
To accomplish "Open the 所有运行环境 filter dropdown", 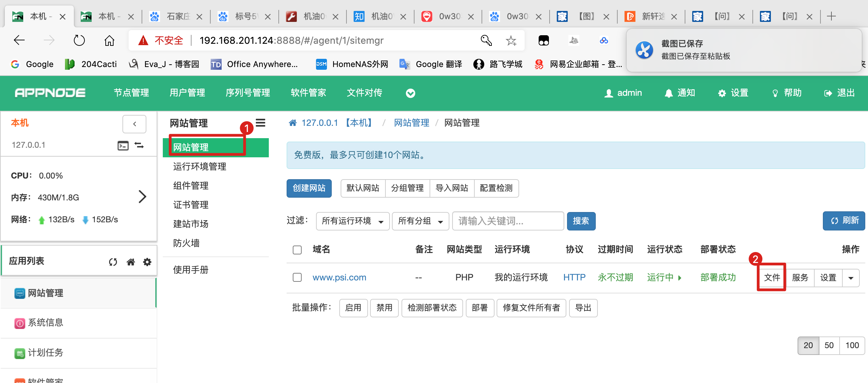I will point(352,221).
